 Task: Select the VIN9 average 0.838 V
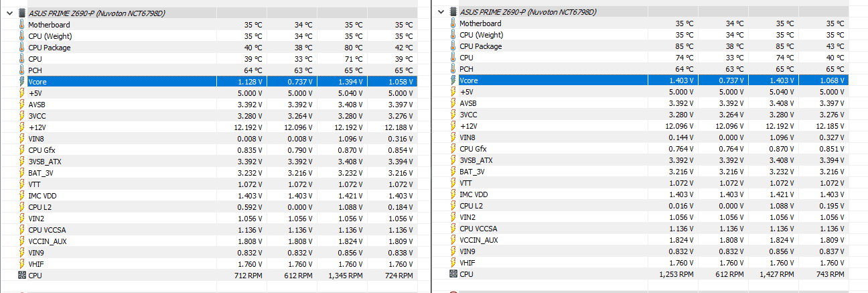click(401, 253)
